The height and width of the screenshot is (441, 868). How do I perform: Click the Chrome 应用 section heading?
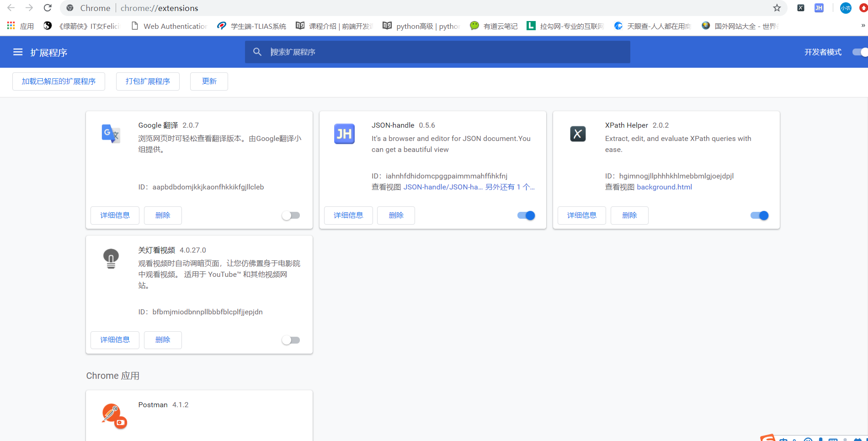click(113, 376)
